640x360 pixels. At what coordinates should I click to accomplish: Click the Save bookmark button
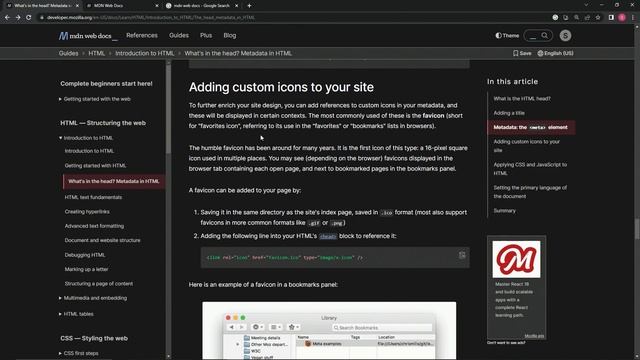pos(522,53)
